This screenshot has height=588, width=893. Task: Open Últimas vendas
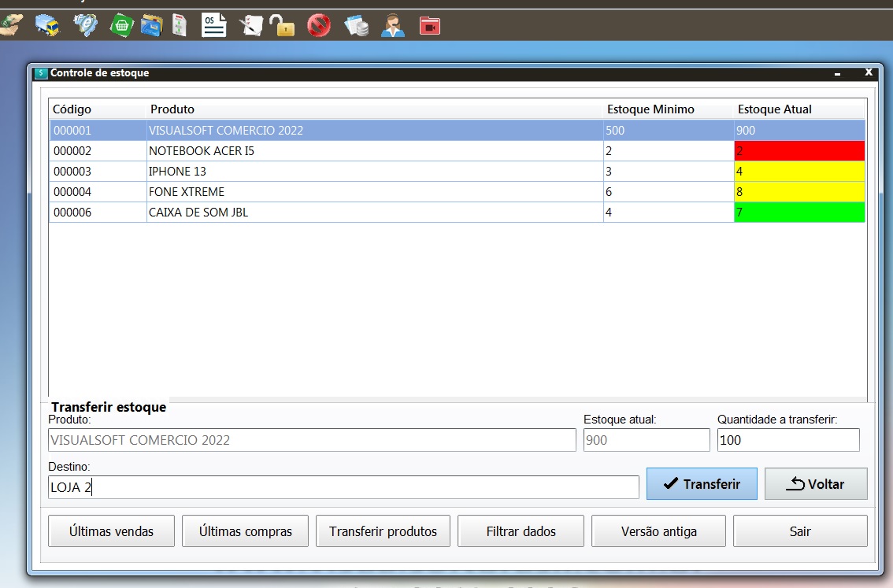tap(112, 531)
